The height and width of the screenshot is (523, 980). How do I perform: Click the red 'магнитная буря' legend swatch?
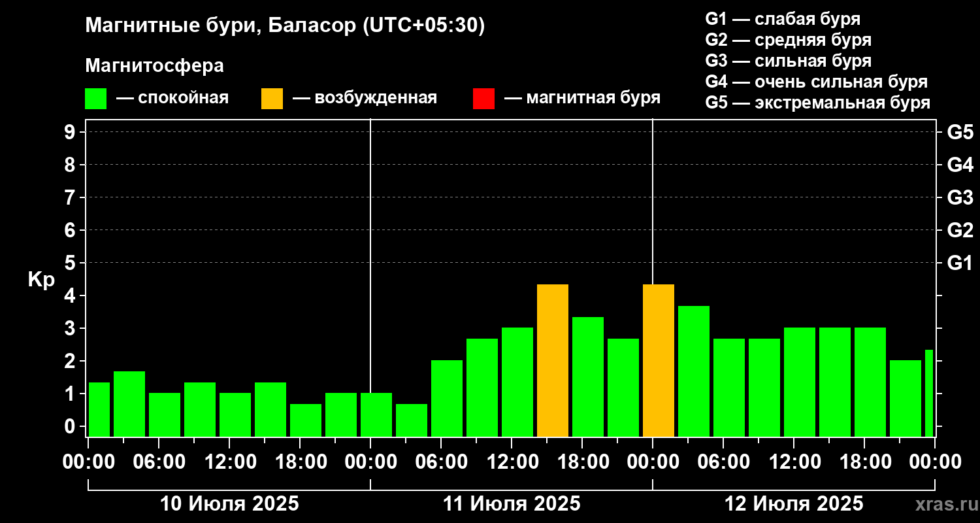click(x=483, y=99)
